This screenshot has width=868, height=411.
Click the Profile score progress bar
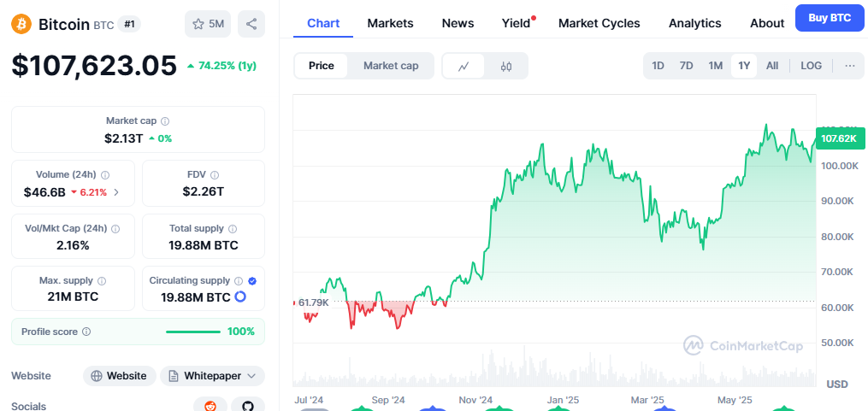click(x=193, y=332)
